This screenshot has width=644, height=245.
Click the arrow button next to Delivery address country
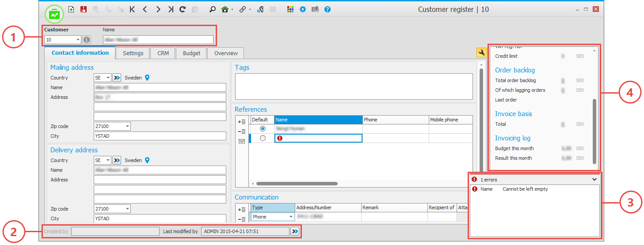[117, 160]
